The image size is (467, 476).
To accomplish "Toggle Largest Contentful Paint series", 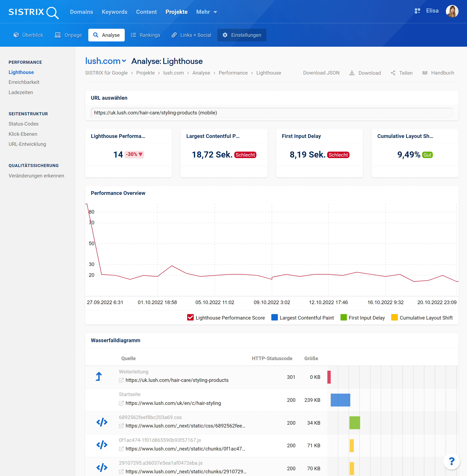I will [274, 317].
